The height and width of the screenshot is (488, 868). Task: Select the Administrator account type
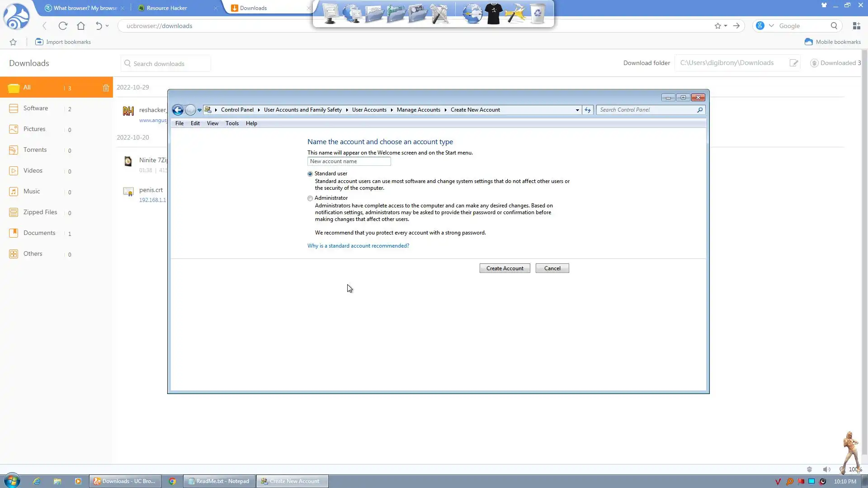pos(310,198)
